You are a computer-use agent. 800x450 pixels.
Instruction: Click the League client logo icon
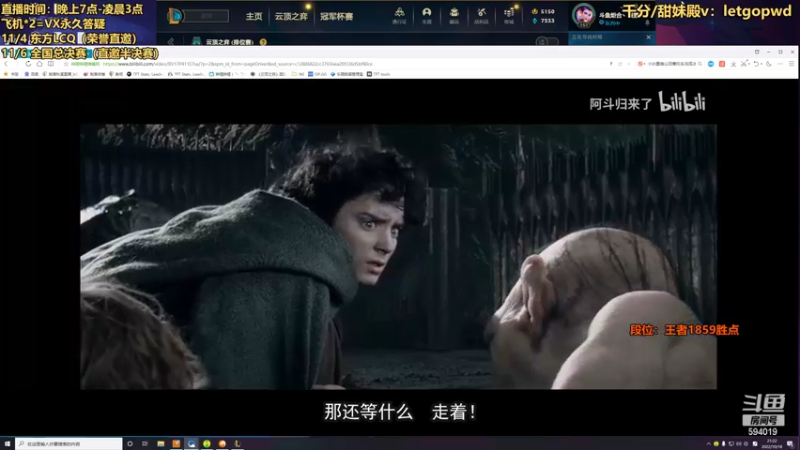(x=174, y=16)
